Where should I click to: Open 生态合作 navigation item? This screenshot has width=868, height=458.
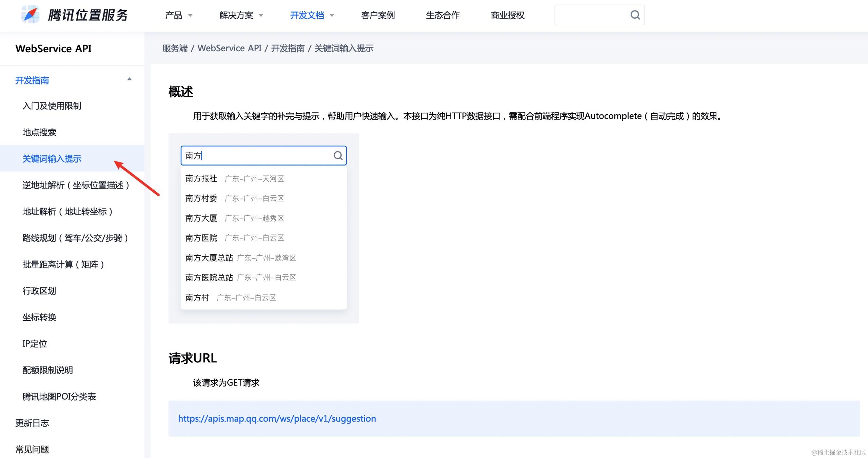[x=442, y=15]
